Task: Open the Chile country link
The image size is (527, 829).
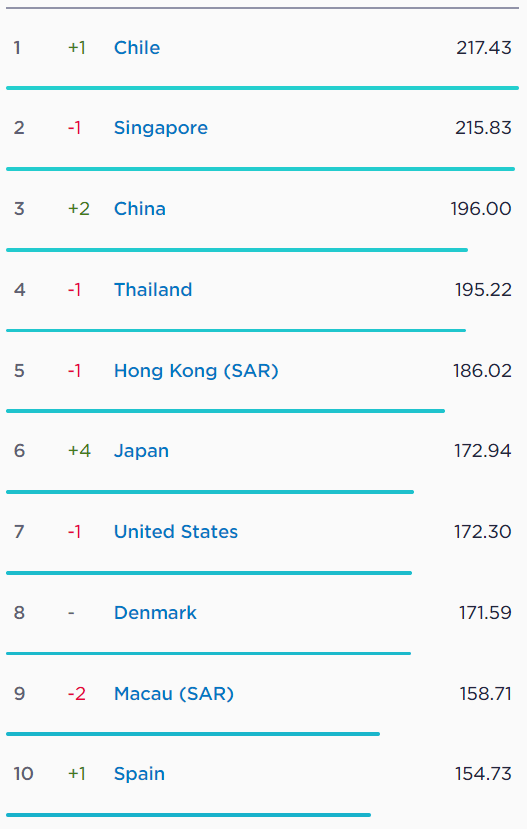Action: (x=137, y=48)
